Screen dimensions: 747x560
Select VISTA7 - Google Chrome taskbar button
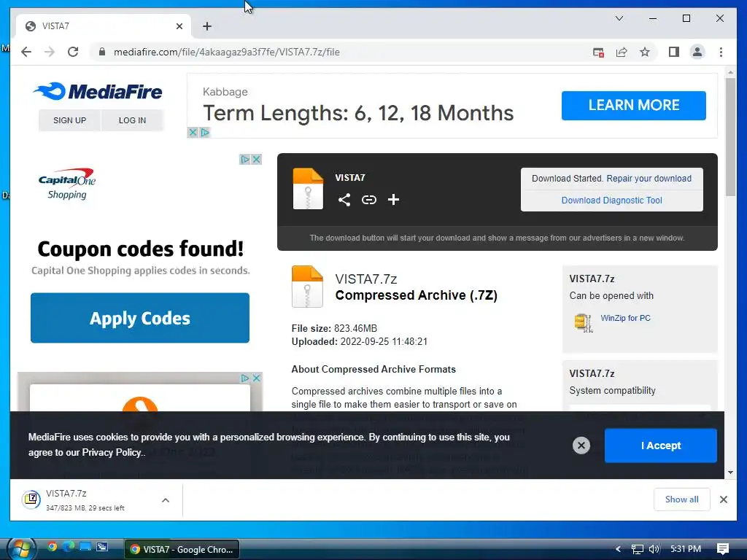pos(182,549)
